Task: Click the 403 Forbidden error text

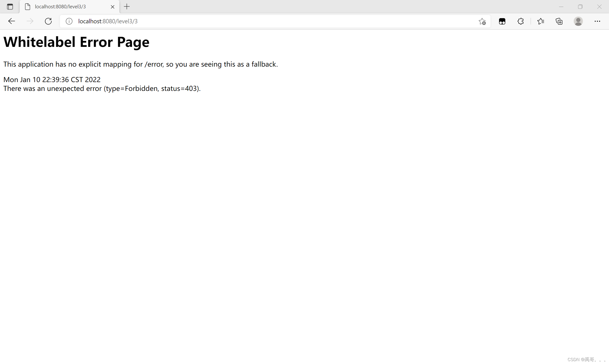Action: (102, 89)
